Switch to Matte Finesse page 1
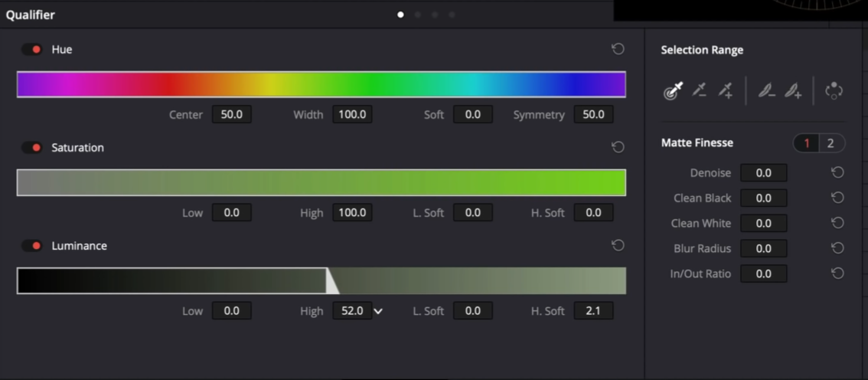The width and height of the screenshot is (868, 380). click(807, 143)
